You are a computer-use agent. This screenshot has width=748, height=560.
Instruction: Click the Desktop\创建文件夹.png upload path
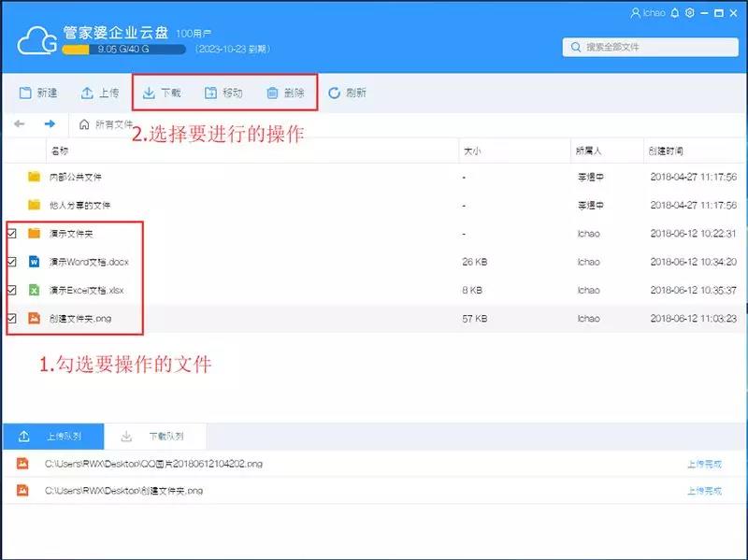pyautogui.click(x=123, y=491)
